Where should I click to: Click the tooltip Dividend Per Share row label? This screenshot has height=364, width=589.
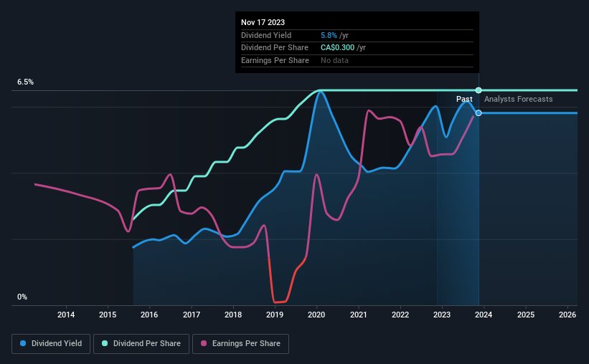pos(275,48)
